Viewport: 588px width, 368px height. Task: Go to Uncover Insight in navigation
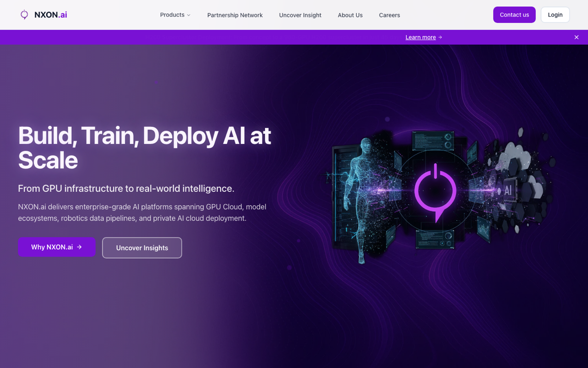coord(300,15)
